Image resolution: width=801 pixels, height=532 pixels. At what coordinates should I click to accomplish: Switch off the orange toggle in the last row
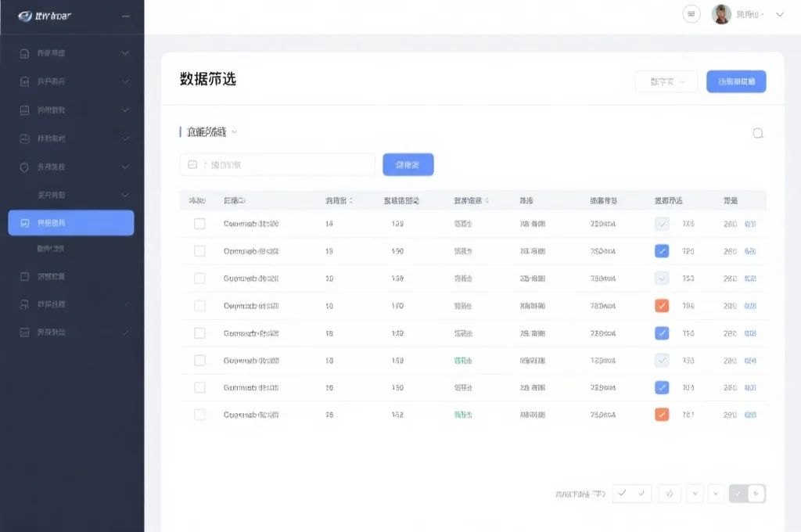coord(662,414)
